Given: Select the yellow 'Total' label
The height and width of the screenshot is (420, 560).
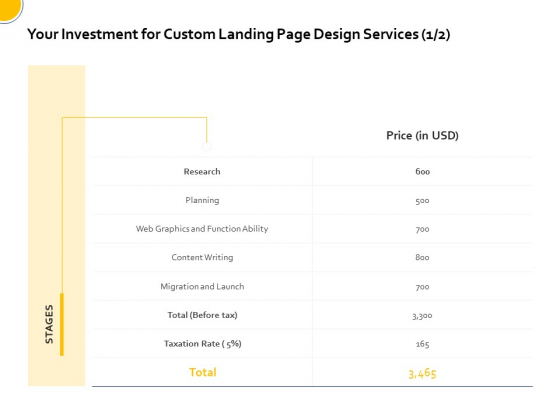Looking at the screenshot, I should (202, 372).
